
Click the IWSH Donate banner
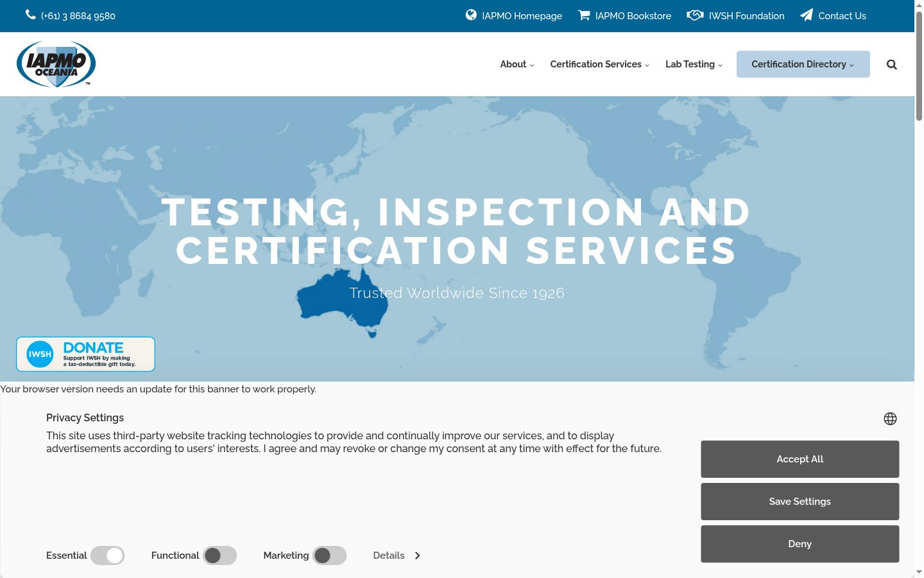point(86,354)
